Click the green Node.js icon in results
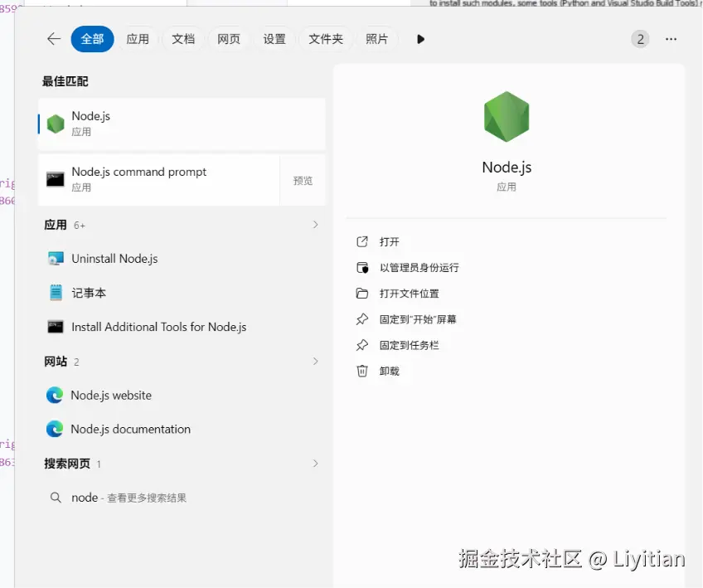The width and height of the screenshot is (703, 588). [56, 124]
